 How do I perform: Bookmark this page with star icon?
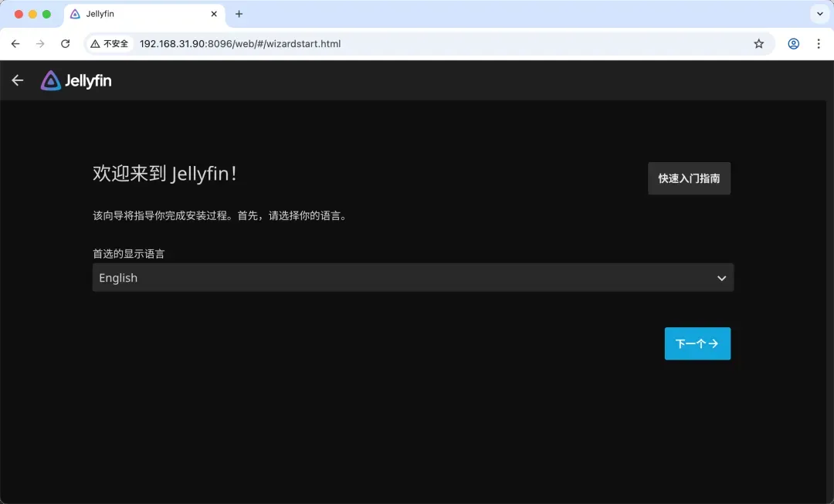(758, 43)
